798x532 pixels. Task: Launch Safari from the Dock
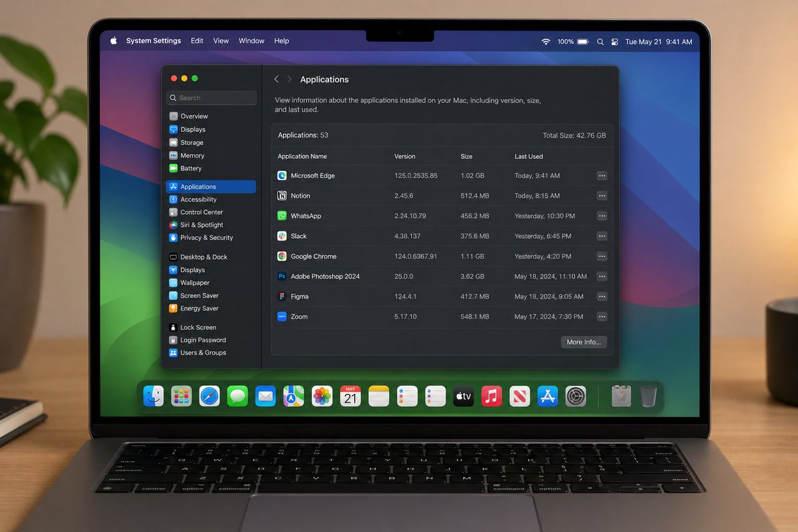(x=209, y=396)
